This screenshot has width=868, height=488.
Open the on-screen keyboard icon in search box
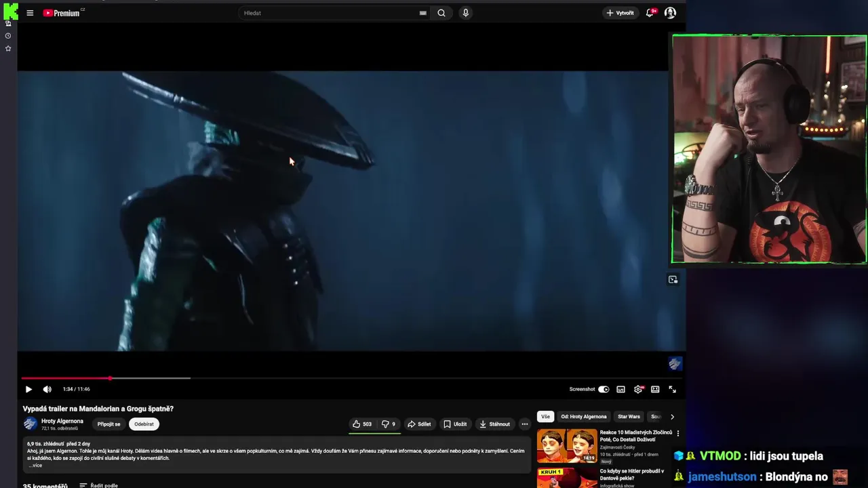coord(423,13)
